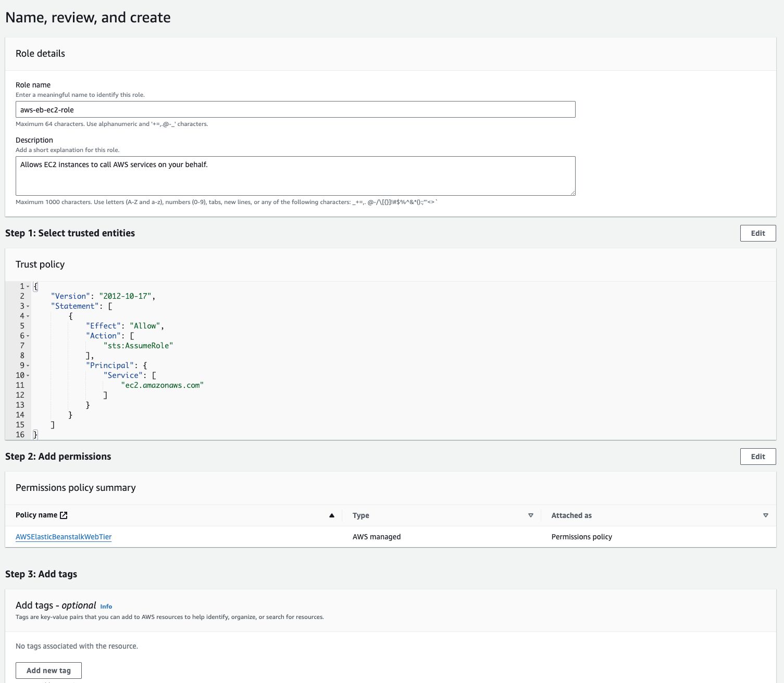Open Policy name external link icon
The width and height of the screenshot is (784, 683).
click(64, 515)
